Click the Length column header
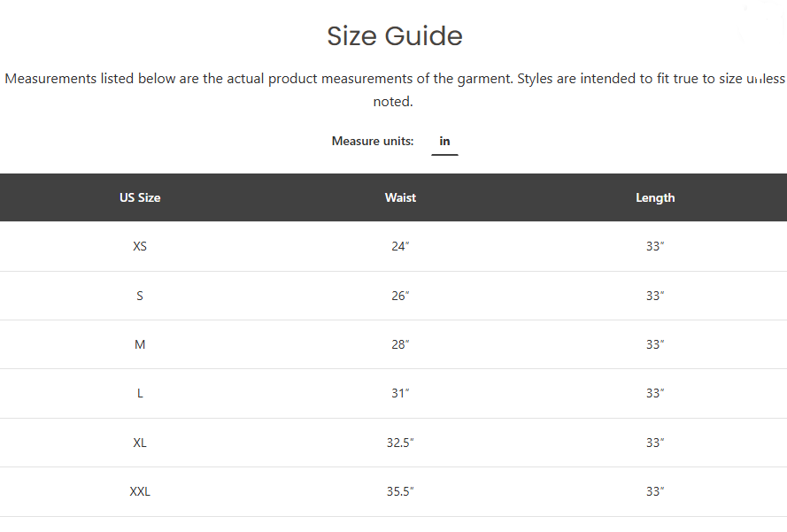787x532 pixels. point(655,197)
